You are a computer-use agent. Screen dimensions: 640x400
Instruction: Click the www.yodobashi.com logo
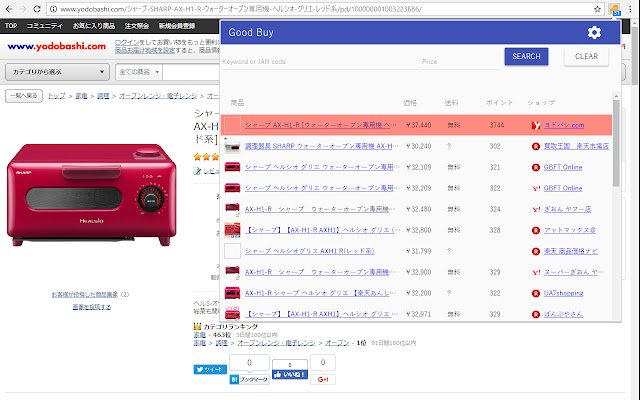click(x=57, y=46)
